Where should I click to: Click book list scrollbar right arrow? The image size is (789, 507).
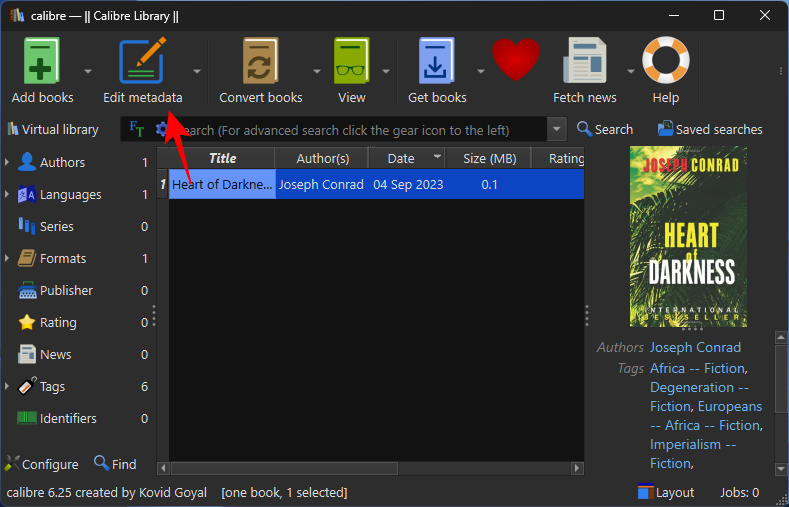[578, 468]
